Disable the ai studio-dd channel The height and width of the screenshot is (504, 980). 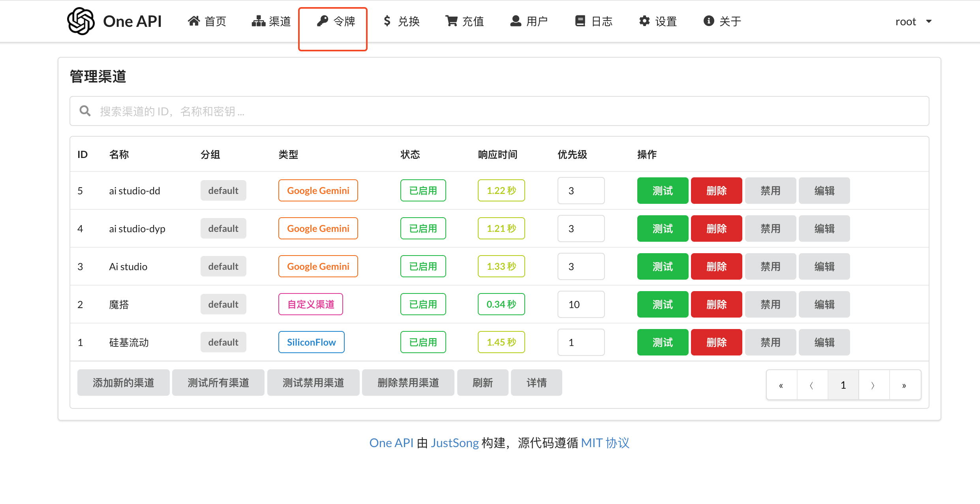(770, 191)
